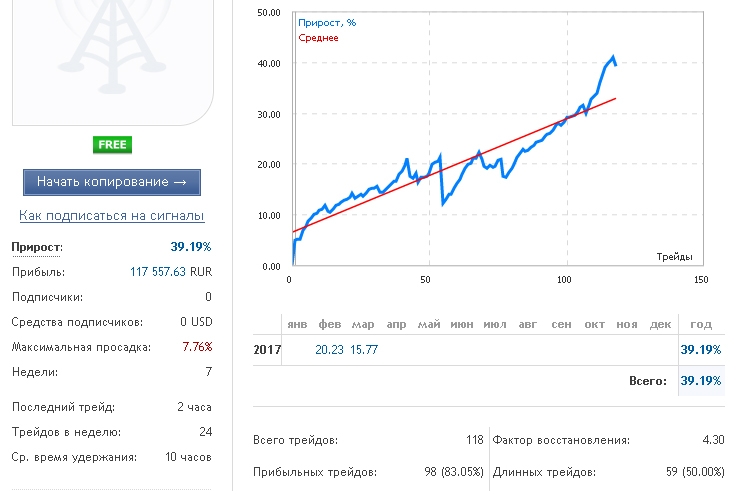
Task: Select the 39.19% growth value in sidebar
Action: (x=191, y=247)
